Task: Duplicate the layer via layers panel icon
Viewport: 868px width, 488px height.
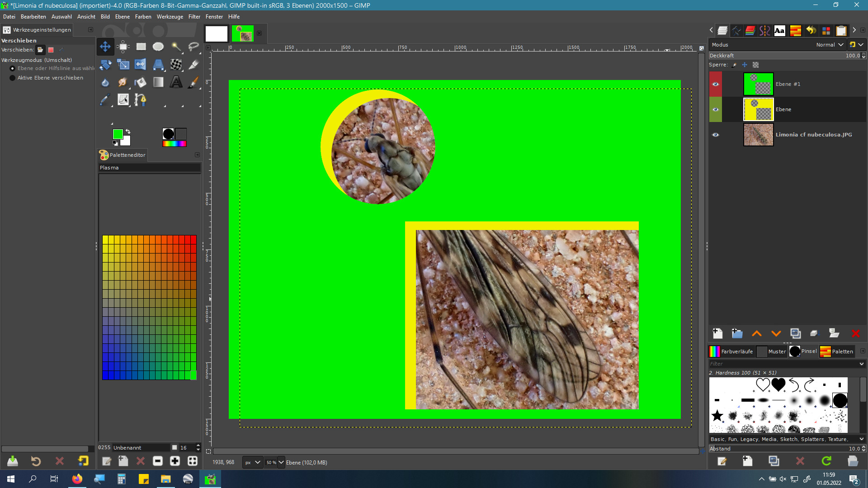Action: pyautogui.click(x=795, y=333)
